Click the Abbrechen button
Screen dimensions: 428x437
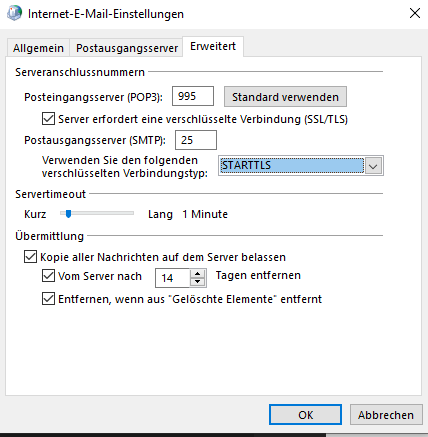pos(386,415)
